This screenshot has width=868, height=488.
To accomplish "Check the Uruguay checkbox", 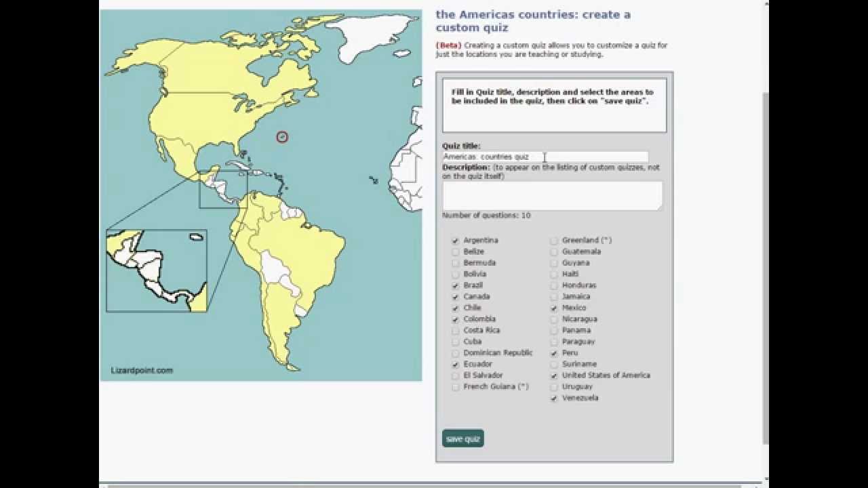I will 554,387.
